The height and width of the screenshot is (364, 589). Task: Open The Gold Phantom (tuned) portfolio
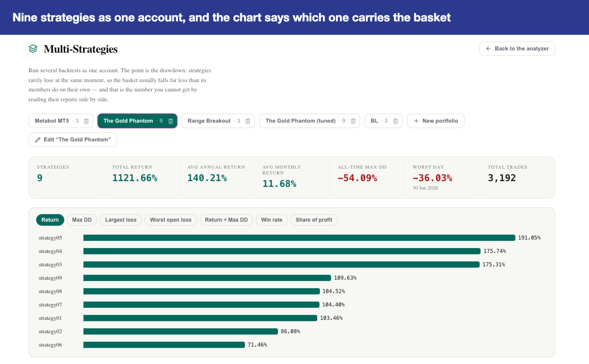(300, 121)
